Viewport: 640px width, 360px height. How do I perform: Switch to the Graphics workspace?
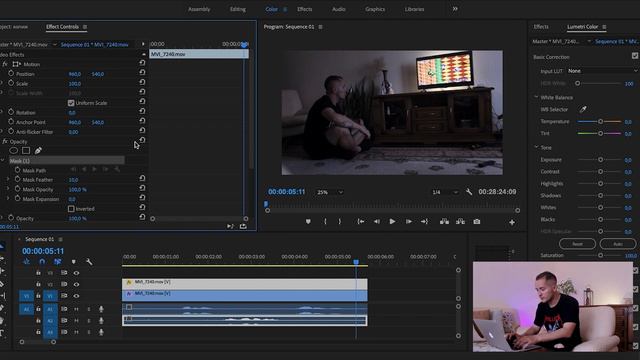click(x=375, y=9)
